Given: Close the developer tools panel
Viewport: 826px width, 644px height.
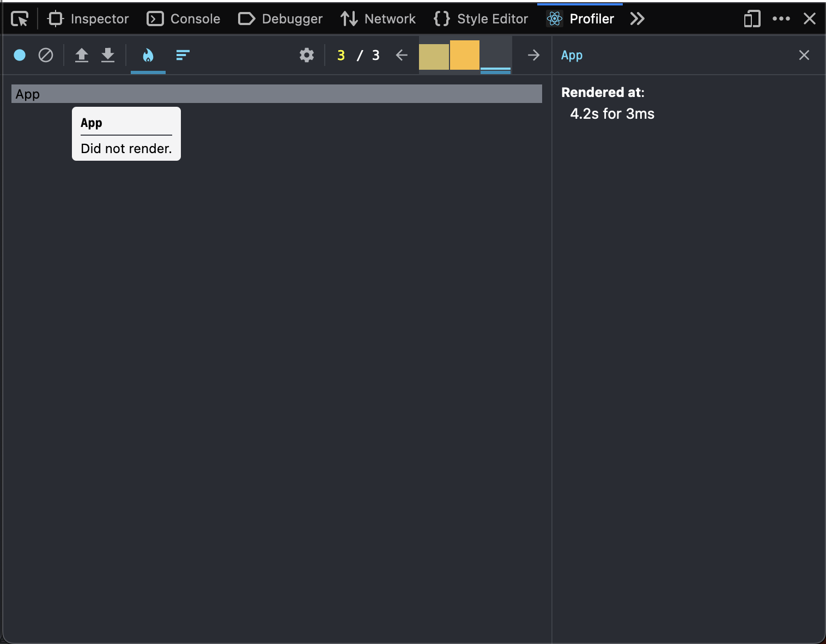Looking at the screenshot, I should pyautogui.click(x=810, y=19).
